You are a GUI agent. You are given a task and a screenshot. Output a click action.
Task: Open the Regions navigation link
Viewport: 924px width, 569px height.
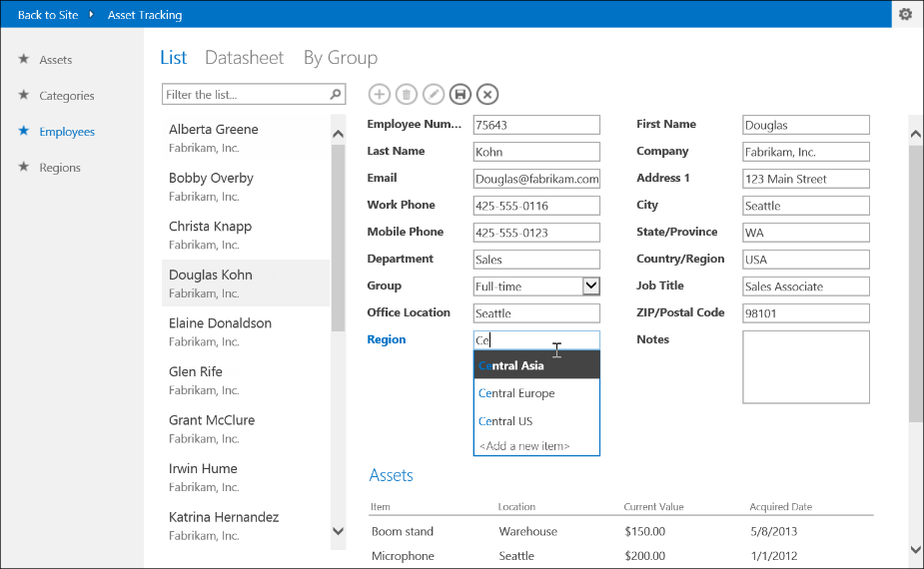coord(60,168)
